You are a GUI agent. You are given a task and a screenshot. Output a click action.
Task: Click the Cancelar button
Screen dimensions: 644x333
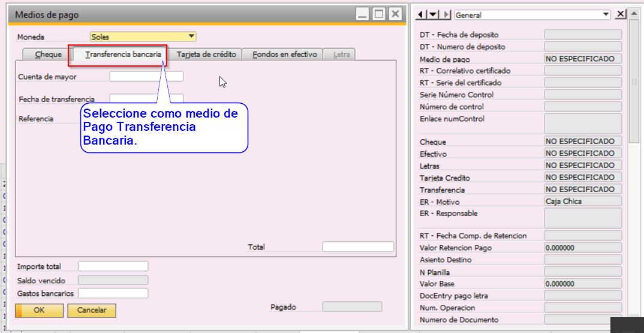(92, 310)
